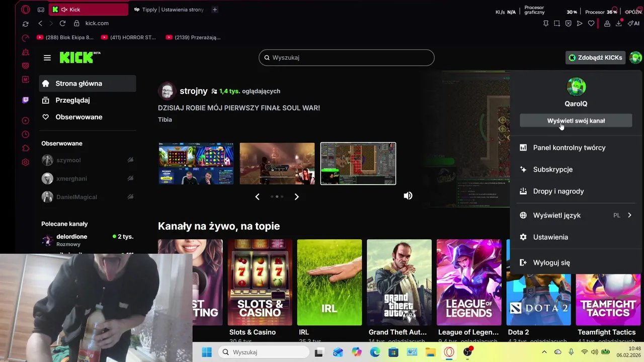Open extensions cube icon in sidebar
This screenshot has height=362, width=644.
pyautogui.click(x=26, y=148)
